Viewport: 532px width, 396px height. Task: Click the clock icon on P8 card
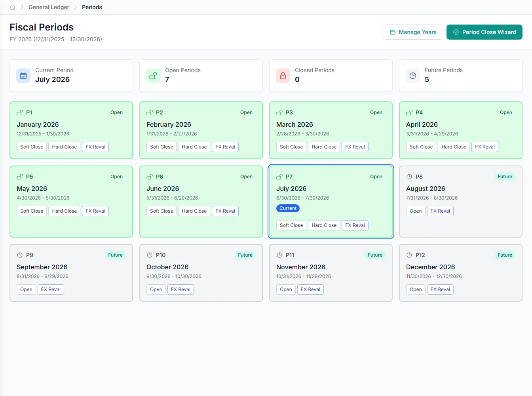[x=409, y=177]
